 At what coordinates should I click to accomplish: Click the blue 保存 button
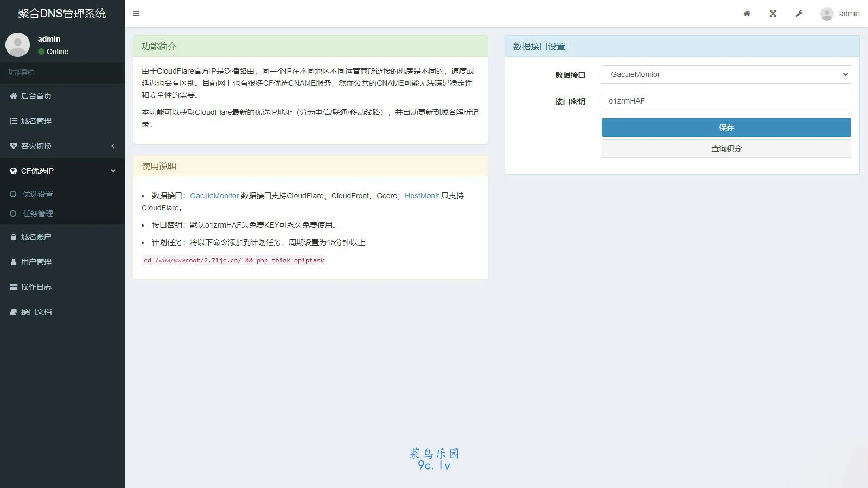pos(726,127)
